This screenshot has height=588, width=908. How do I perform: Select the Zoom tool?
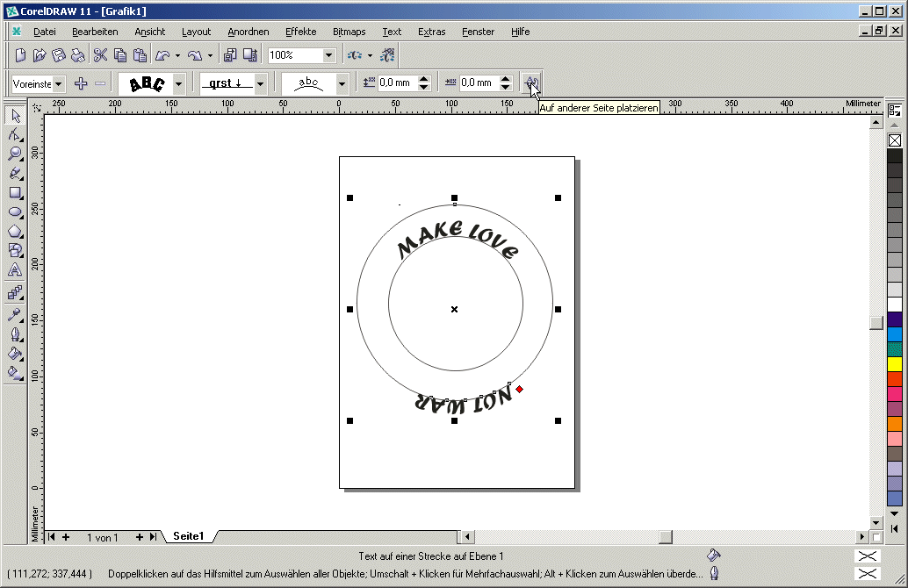15,154
